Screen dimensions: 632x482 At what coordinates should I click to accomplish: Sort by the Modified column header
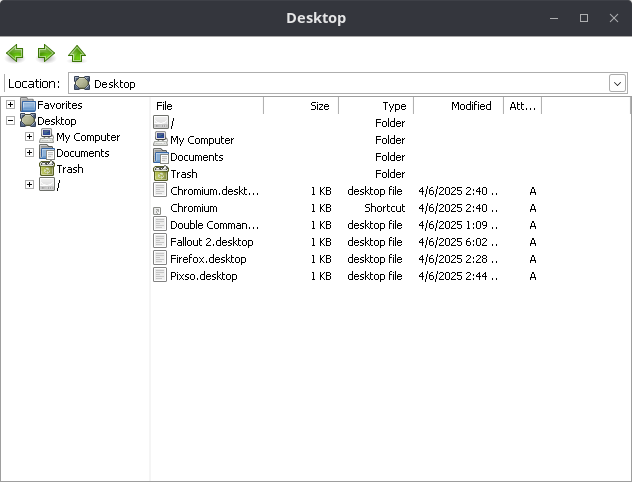click(459, 106)
